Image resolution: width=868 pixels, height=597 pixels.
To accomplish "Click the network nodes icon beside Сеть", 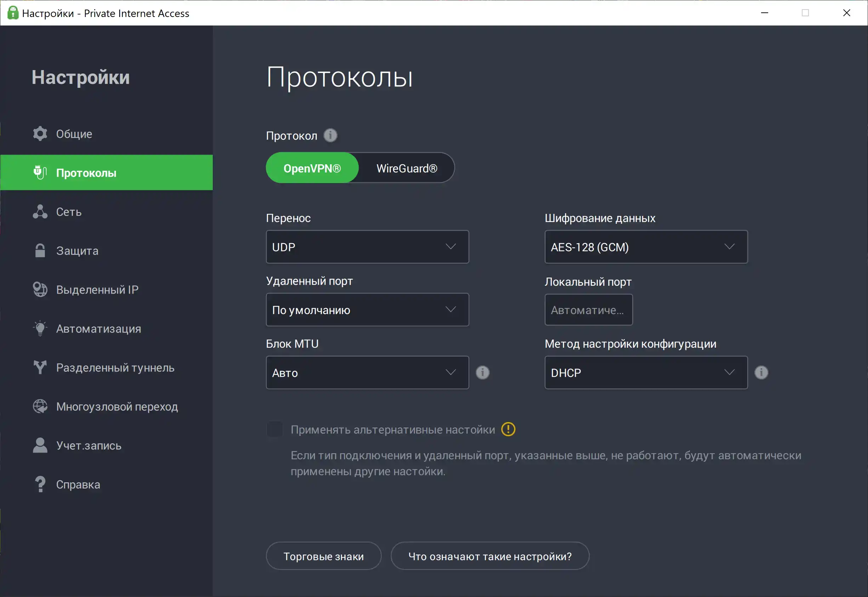I will [40, 212].
